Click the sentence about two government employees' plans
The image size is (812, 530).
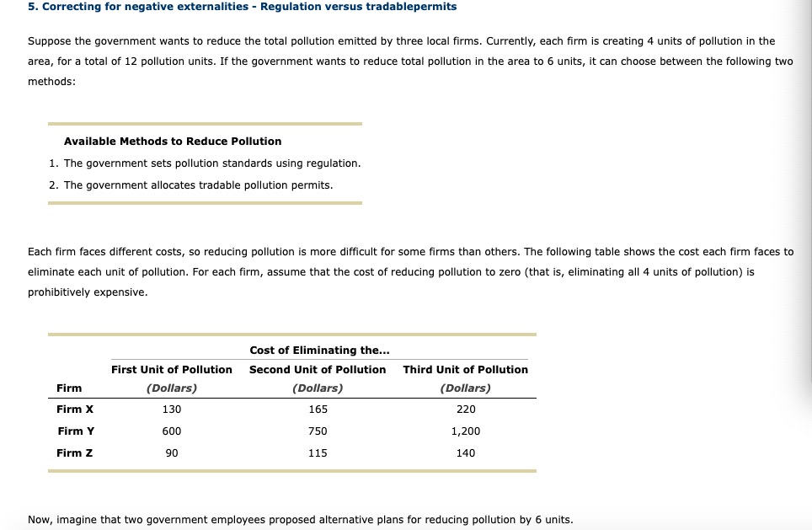(300, 519)
